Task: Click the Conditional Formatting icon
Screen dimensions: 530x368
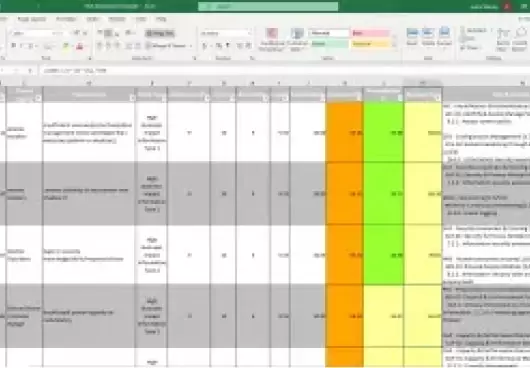Action: (272, 39)
